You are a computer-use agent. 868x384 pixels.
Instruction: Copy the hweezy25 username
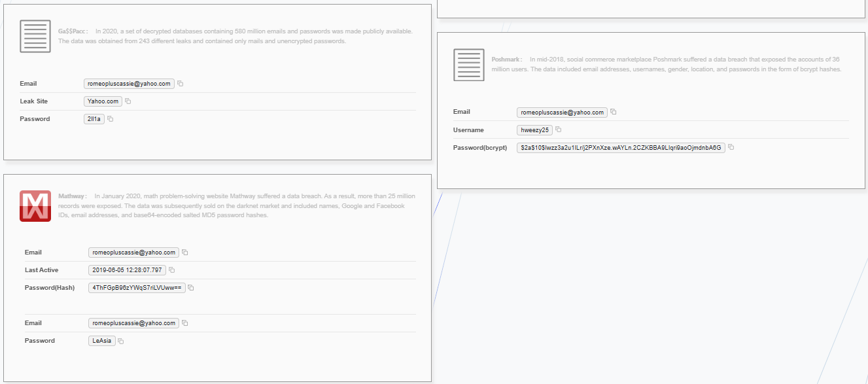tap(559, 130)
